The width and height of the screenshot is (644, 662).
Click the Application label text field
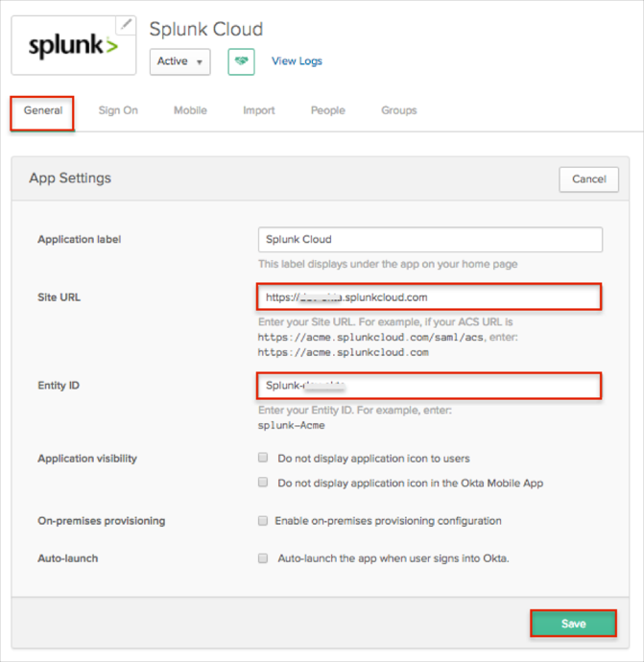430,240
